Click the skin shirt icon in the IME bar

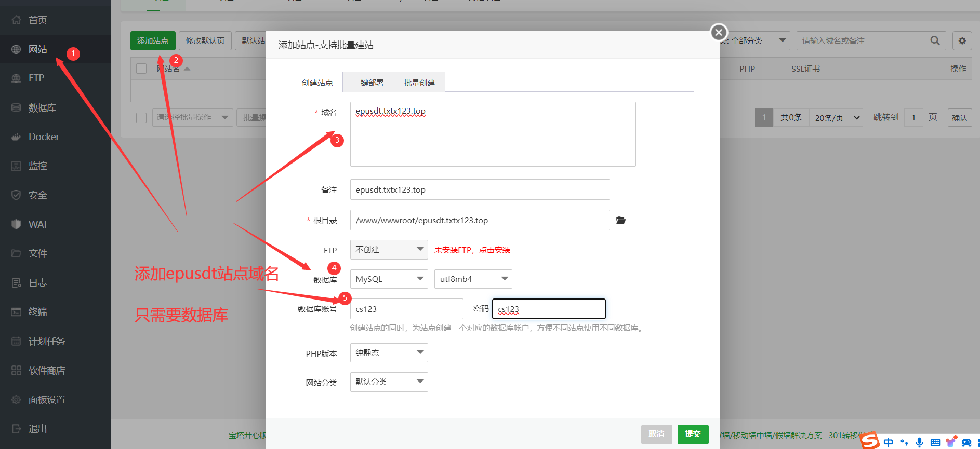951,442
